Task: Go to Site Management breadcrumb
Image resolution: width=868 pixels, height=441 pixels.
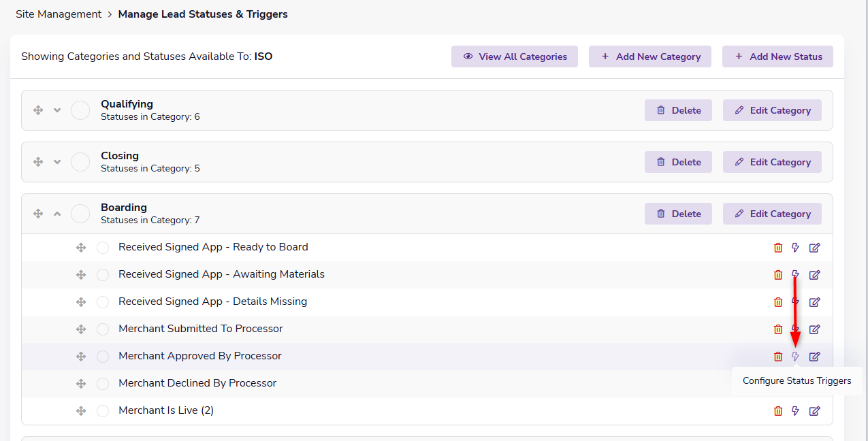Action: pyautogui.click(x=59, y=14)
